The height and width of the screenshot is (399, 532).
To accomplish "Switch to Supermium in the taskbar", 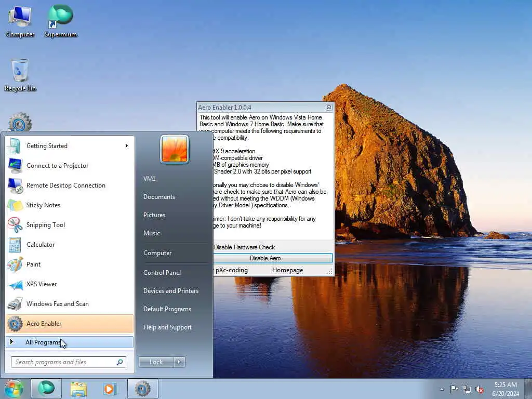I will (46, 389).
